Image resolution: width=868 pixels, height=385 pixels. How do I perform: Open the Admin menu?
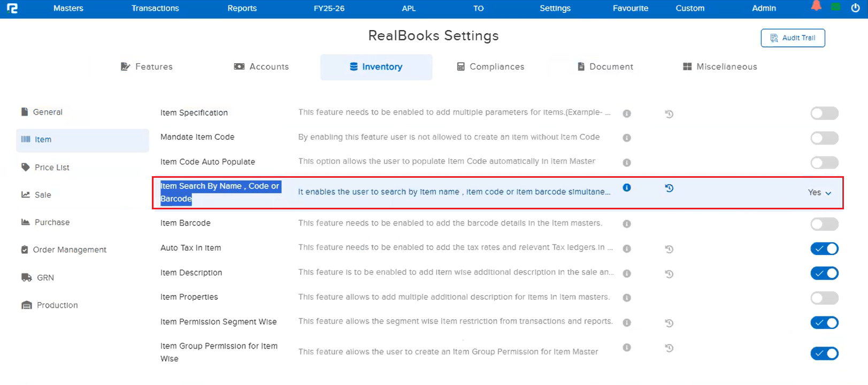764,8
